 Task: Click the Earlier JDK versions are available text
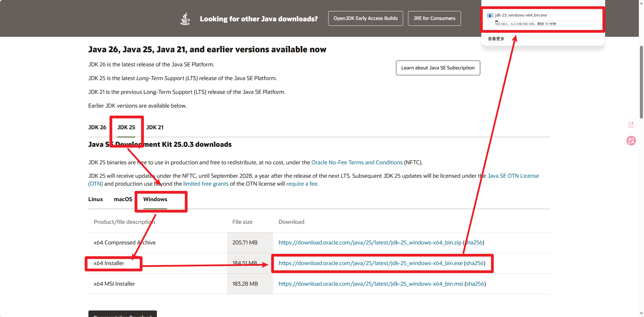click(138, 106)
